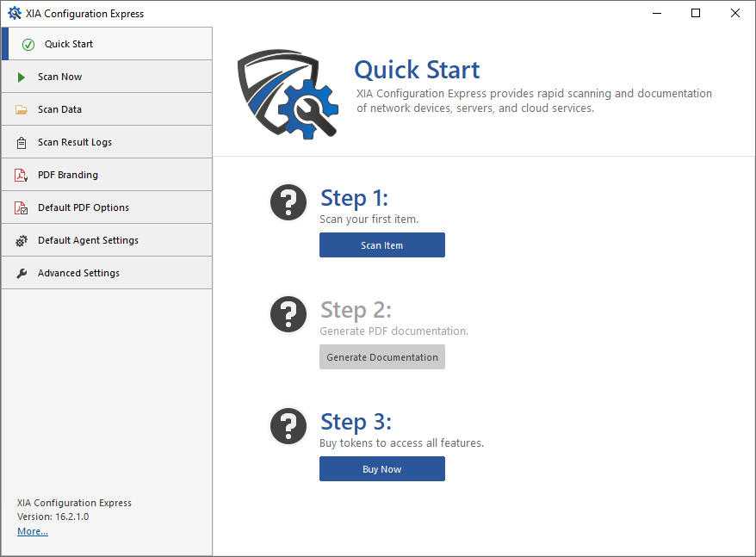Click the shield and gear product logo
The width and height of the screenshot is (756, 557).
pos(288,94)
